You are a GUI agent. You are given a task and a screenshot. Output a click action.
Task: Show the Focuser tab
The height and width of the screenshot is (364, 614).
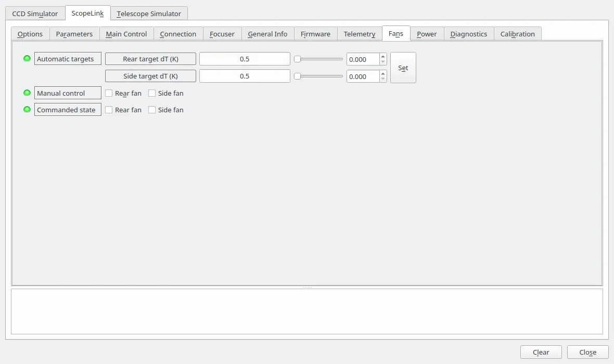click(x=222, y=34)
